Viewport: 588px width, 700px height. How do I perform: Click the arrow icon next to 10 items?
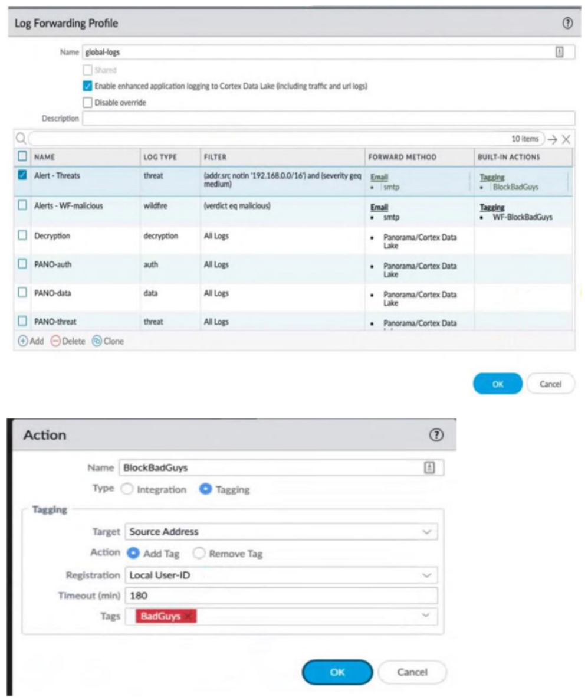tap(551, 139)
